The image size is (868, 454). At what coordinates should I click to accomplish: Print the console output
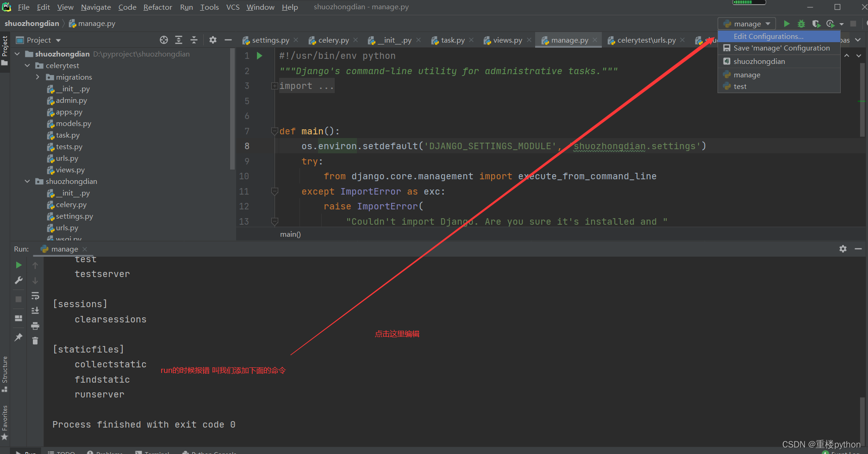35,326
